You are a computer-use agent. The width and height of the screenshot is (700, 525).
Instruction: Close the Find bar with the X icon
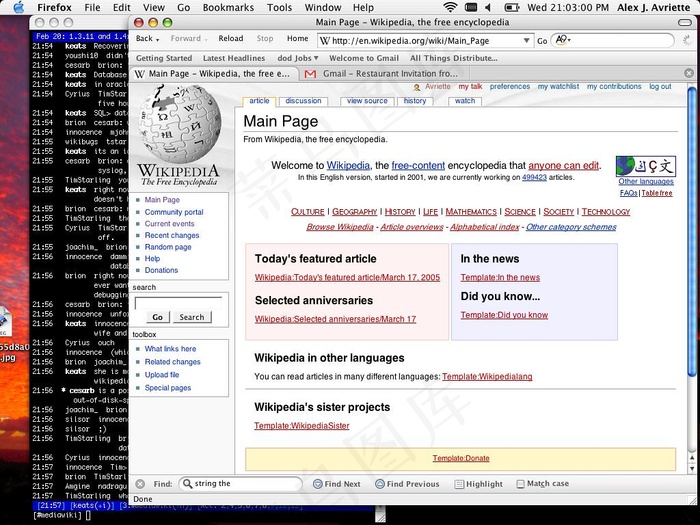[140, 484]
